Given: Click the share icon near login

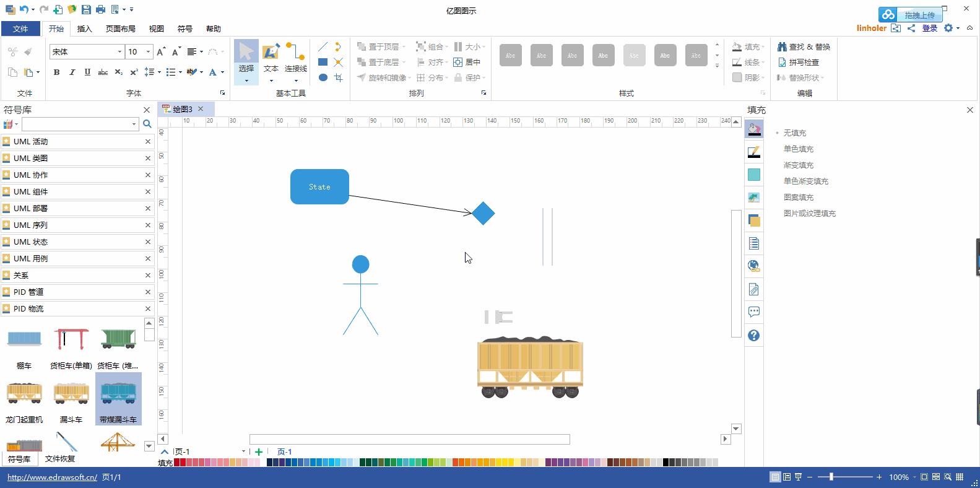Looking at the screenshot, I should [911, 28].
